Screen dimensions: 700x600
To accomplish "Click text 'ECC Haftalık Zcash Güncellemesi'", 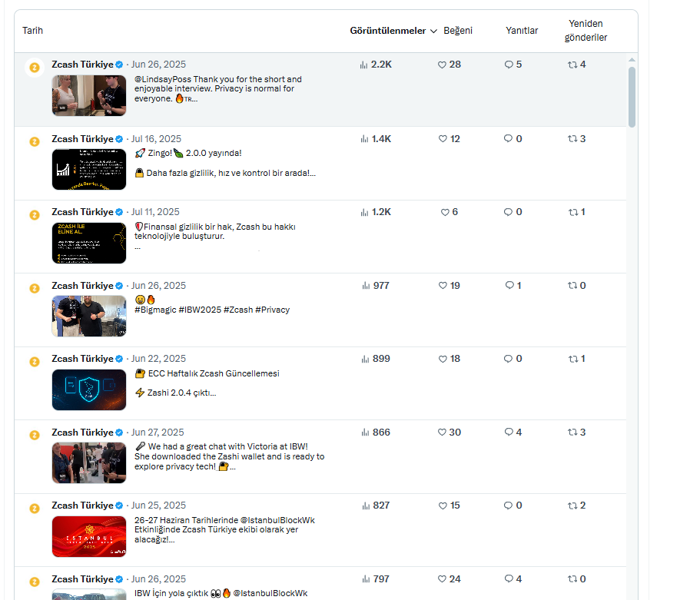I will [x=214, y=373].
